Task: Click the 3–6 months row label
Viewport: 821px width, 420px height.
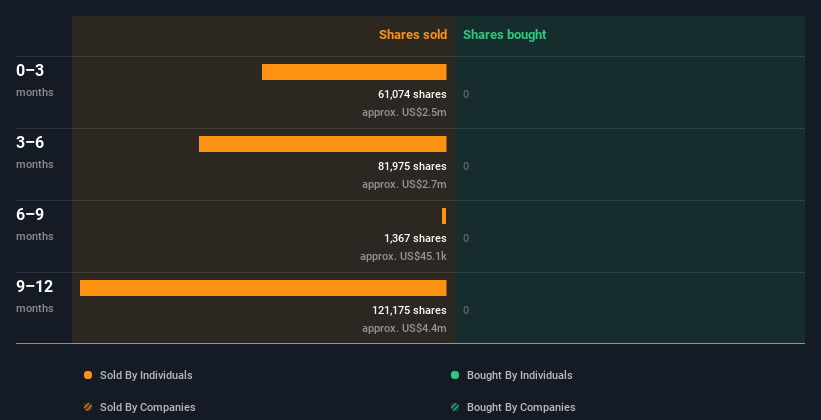Action: (x=35, y=152)
